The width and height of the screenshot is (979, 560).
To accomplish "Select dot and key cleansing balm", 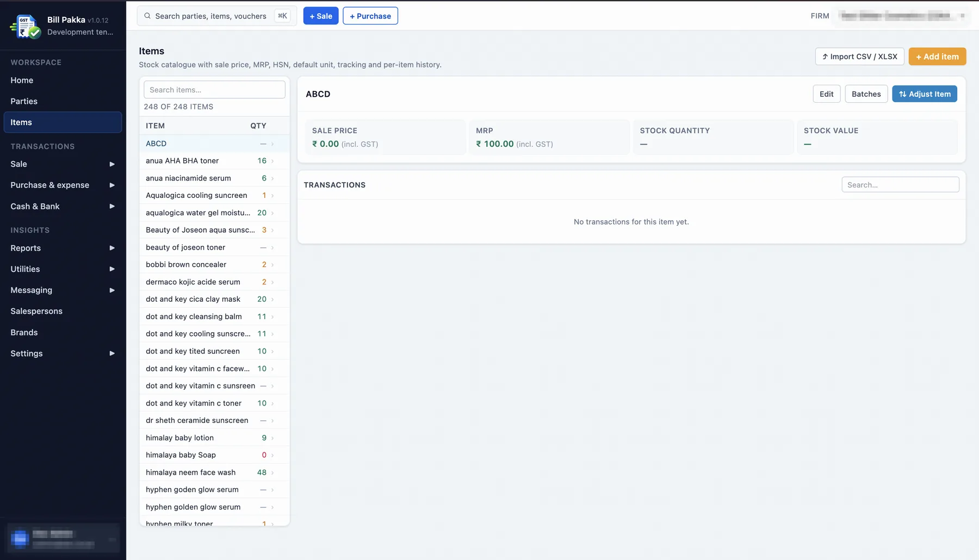I will [214, 317].
